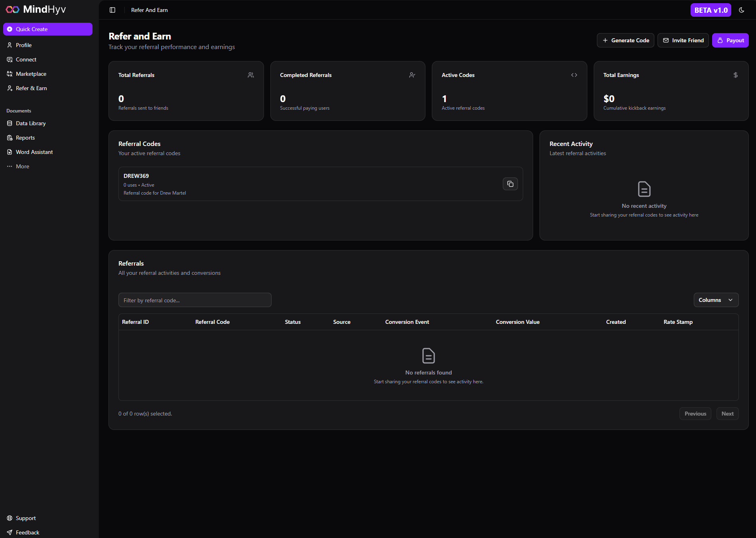Focus the Filter by referral code field
Image resolution: width=756 pixels, height=538 pixels.
(195, 300)
